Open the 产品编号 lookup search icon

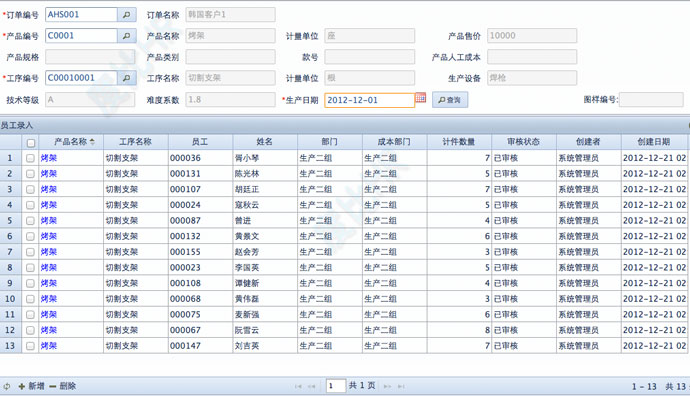tap(126, 36)
